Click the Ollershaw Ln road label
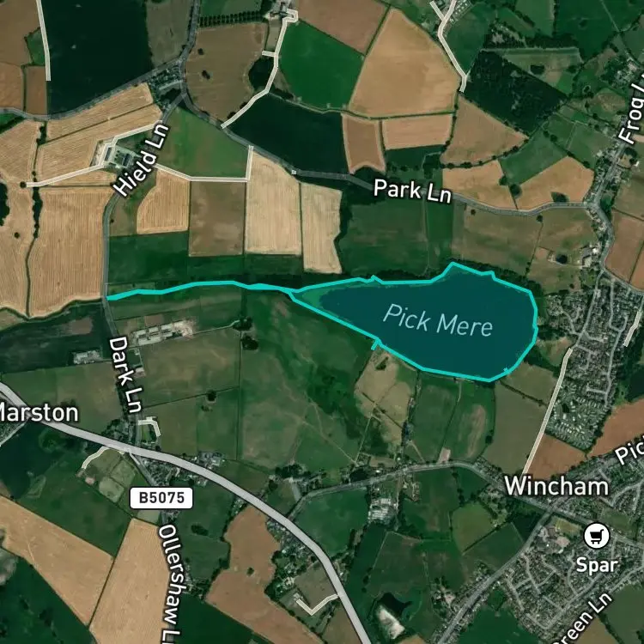The height and width of the screenshot is (644, 644). pos(171,583)
